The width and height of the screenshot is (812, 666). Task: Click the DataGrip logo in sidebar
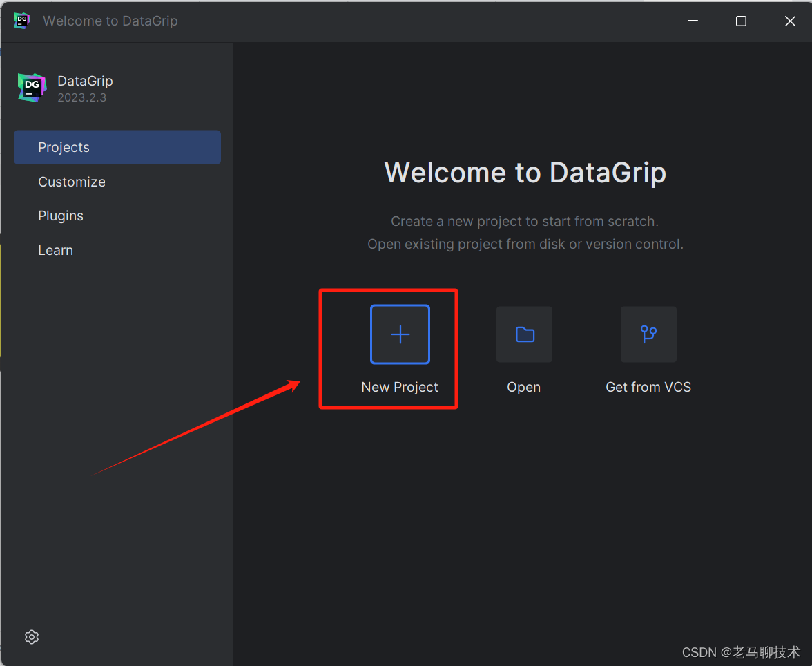point(32,88)
